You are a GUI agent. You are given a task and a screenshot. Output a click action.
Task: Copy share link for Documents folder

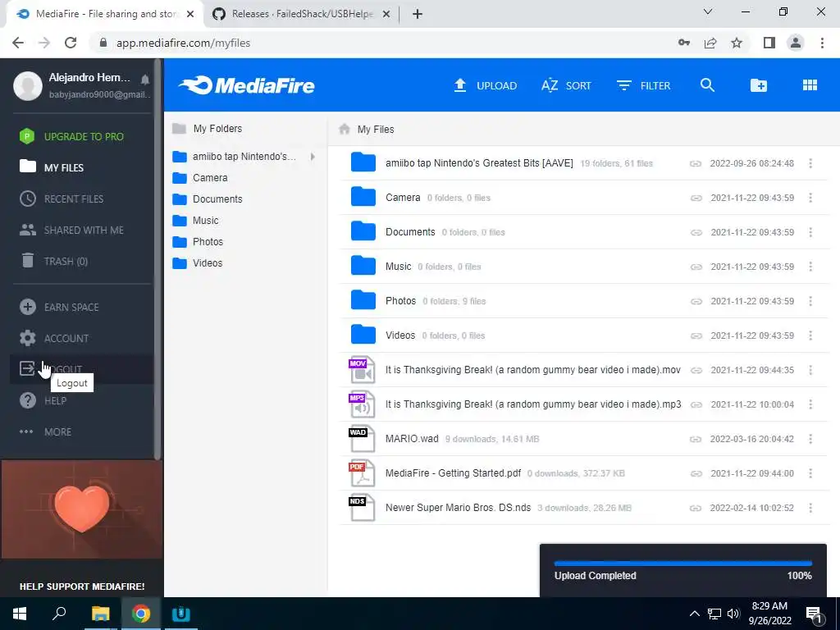coord(696,232)
